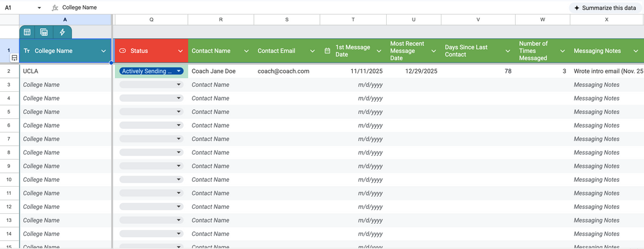
Task: Open the Most Recent Message Date column menu
Action: pyautogui.click(x=434, y=51)
